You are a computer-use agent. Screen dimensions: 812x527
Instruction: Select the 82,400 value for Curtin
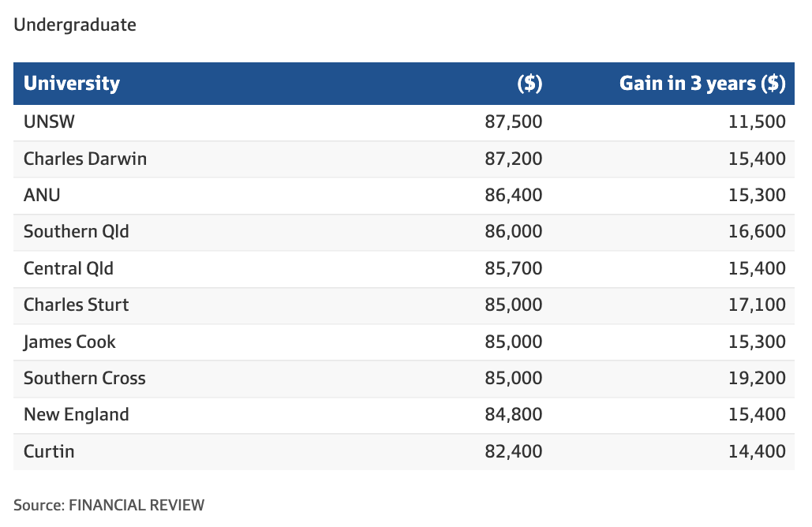pyautogui.click(x=514, y=451)
